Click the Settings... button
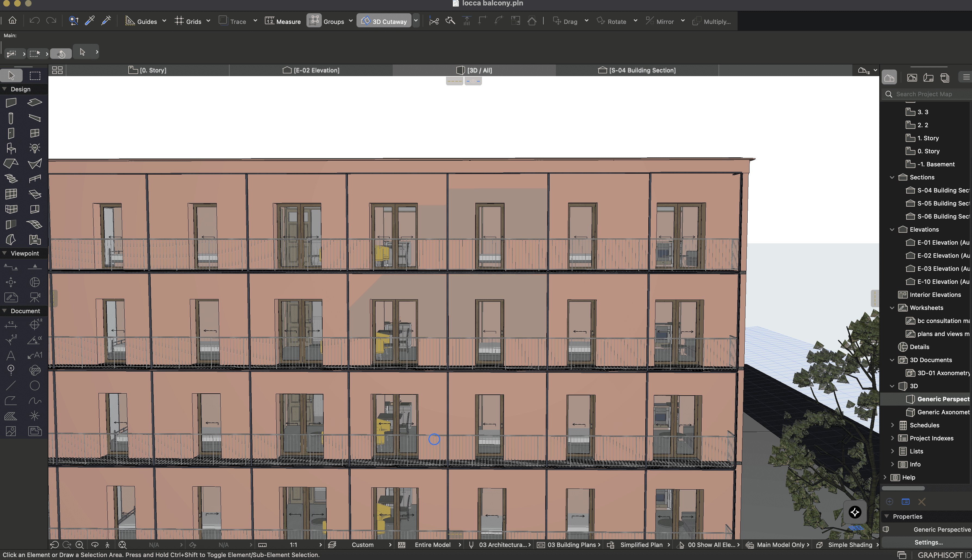This screenshot has height=560, width=972. pyautogui.click(x=928, y=542)
